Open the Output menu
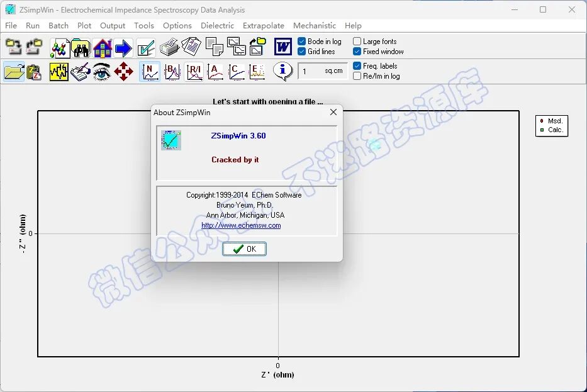This screenshot has height=392, width=587. [x=113, y=26]
